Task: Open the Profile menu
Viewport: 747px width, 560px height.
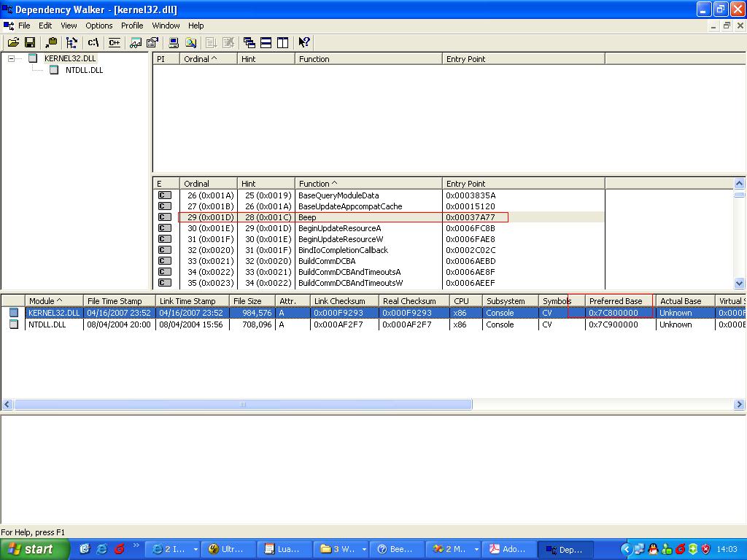Action: [x=132, y=26]
